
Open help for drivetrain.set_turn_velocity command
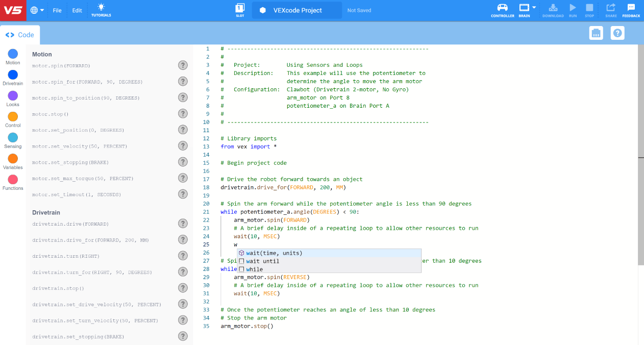click(x=183, y=320)
